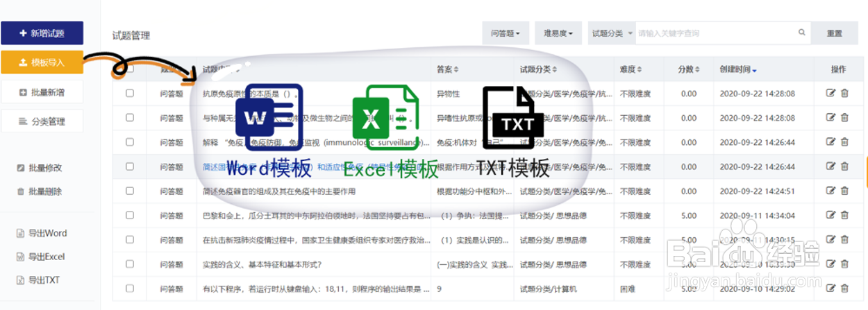Click 操作 column header
The height and width of the screenshot is (310, 868).
[x=838, y=69]
